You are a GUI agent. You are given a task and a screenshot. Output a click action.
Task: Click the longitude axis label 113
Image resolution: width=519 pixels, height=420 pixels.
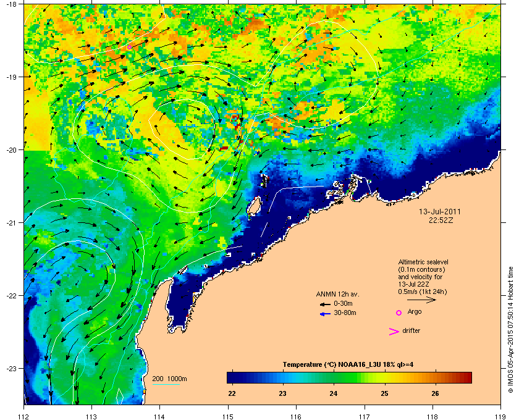coord(91,417)
